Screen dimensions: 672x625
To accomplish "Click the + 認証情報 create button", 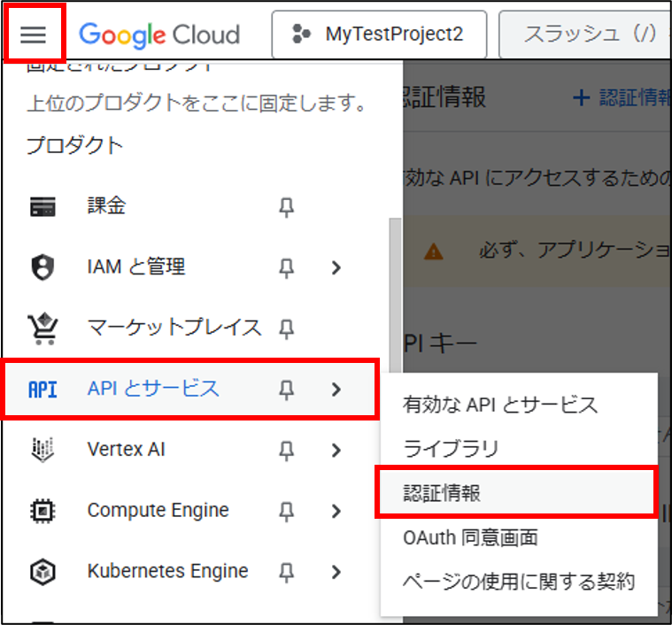I will pos(622,97).
